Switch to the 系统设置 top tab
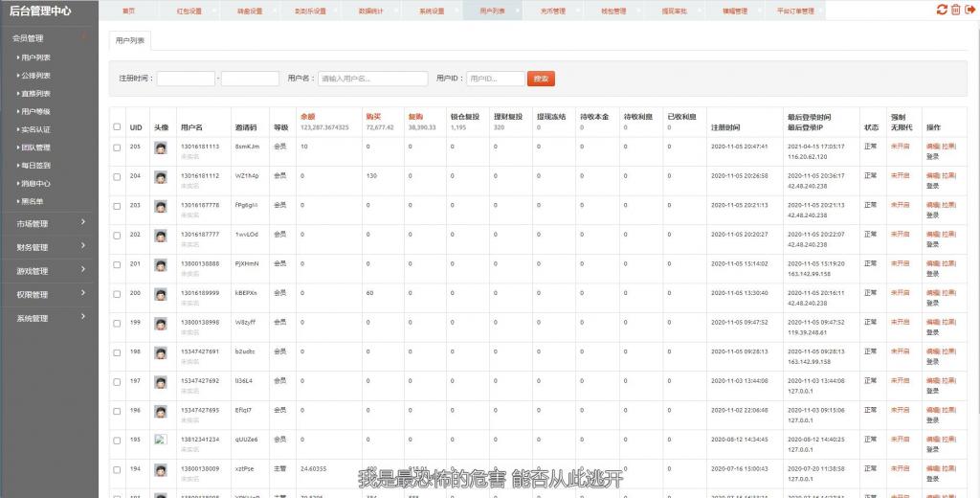Image resolution: width=980 pixels, height=498 pixels. (x=432, y=11)
